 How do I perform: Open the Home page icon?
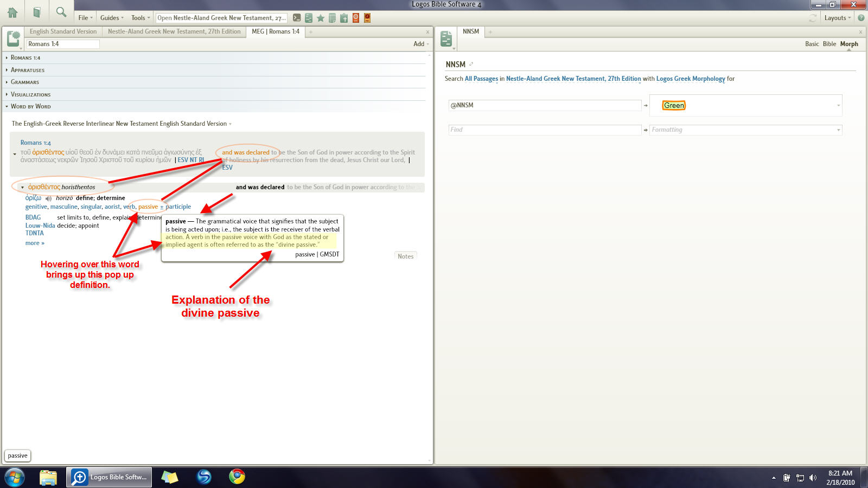[x=12, y=12]
